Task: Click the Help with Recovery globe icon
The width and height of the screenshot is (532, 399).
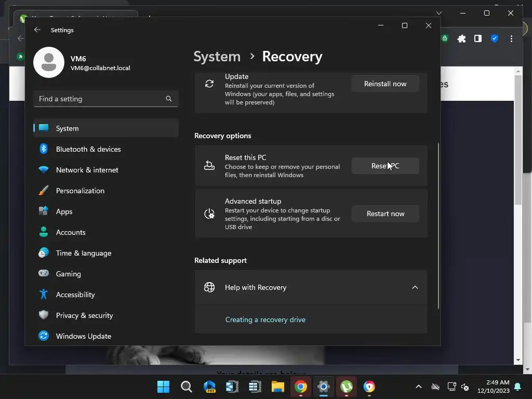Action: (x=209, y=287)
